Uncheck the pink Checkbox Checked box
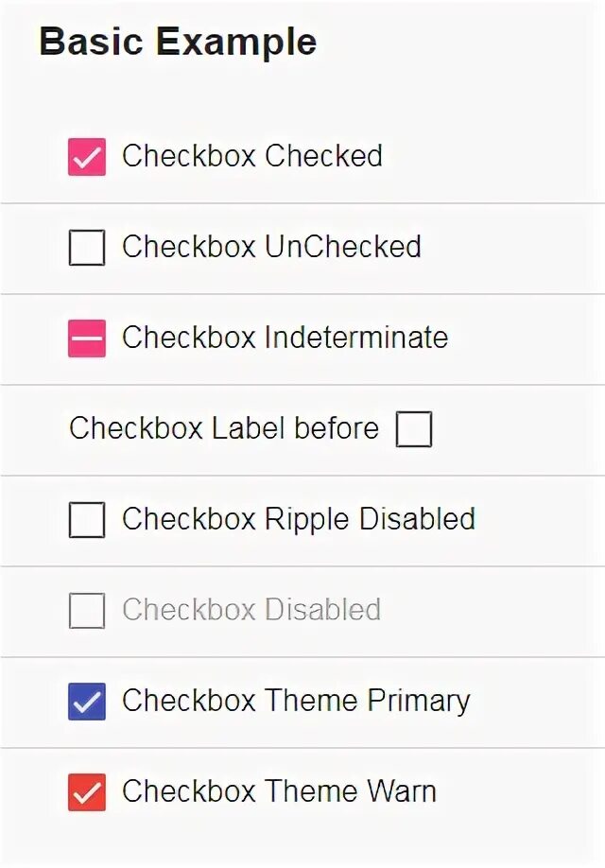The image size is (605, 868). click(x=87, y=157)
